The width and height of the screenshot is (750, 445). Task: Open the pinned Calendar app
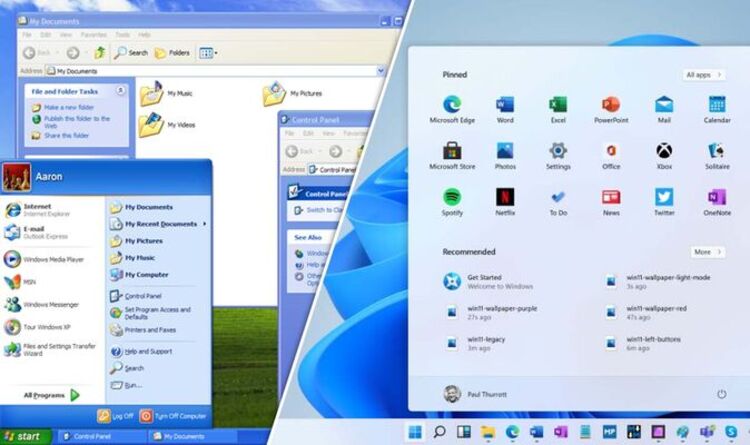717,110
